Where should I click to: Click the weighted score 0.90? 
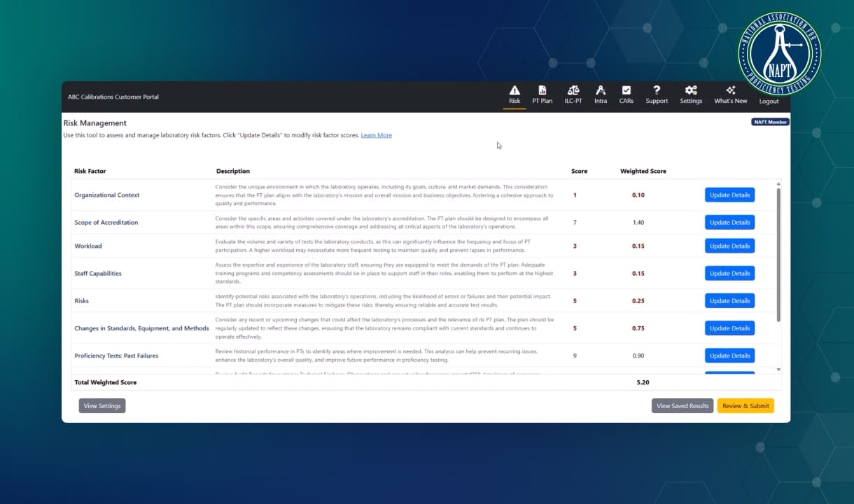click(638, 356)
